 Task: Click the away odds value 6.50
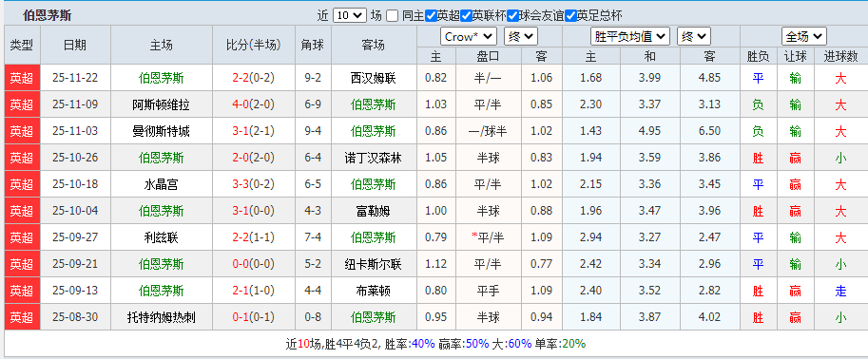point(709,131)
